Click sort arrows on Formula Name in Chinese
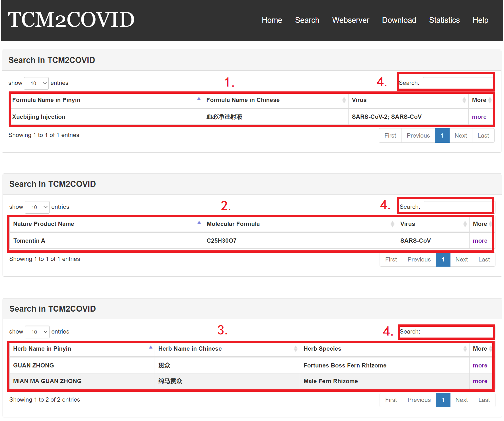The height and width of the screenshot is (421, 504). pos(344,100)
